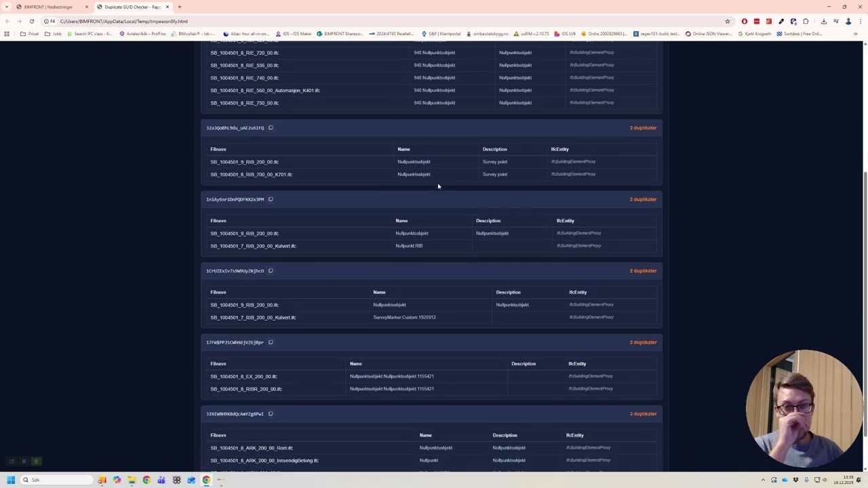Open the Windows Start button

point(11,480)
